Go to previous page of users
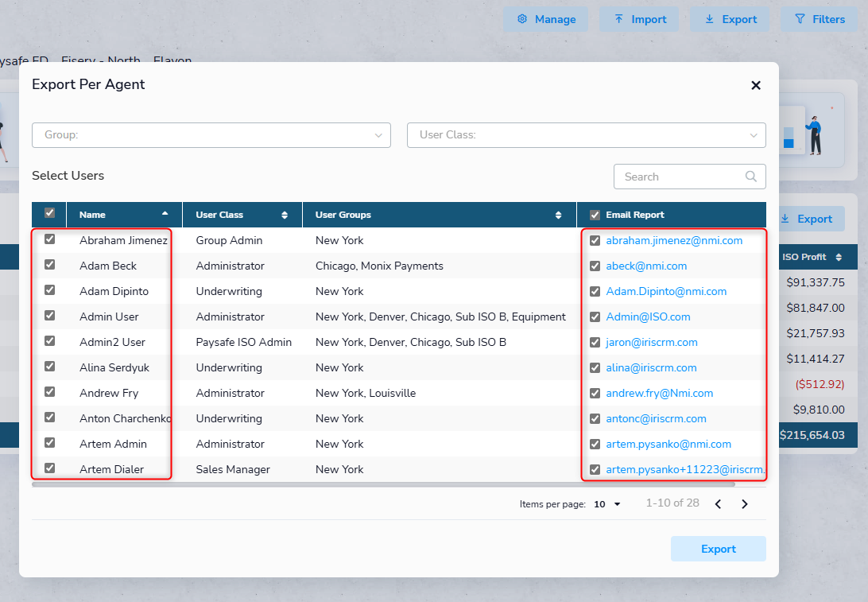Image resolution: width=868 pixels, height=602 pixels. click(x=718, y=504)
